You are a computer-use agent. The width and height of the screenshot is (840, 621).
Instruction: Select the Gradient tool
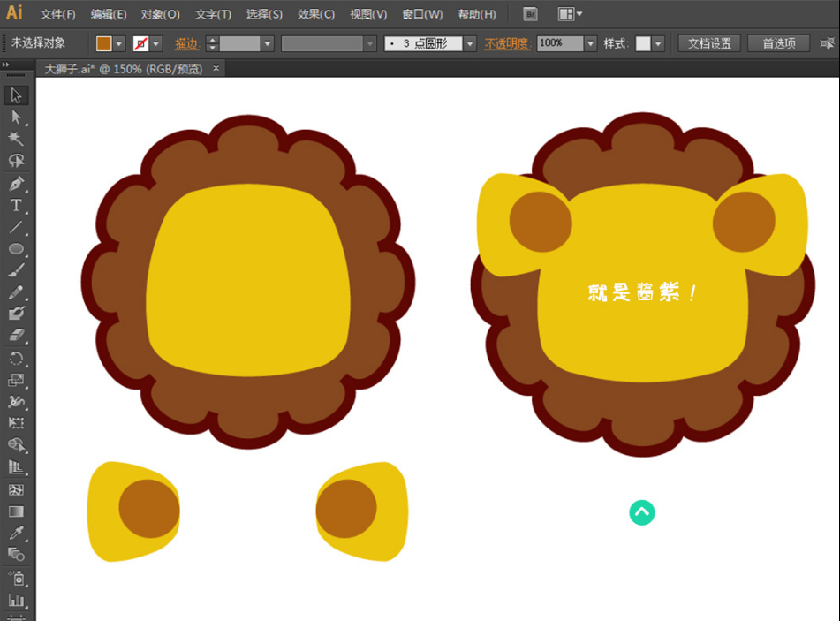click(16, 511)
